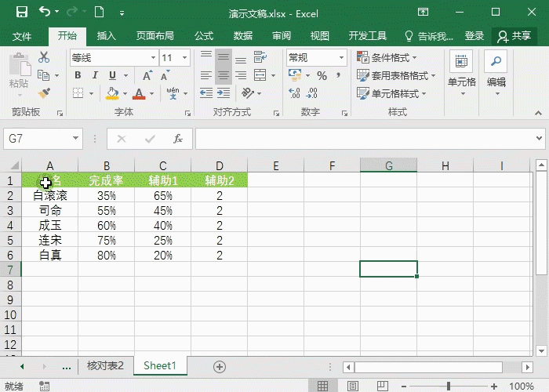Open the 视图 view tab

320,36
